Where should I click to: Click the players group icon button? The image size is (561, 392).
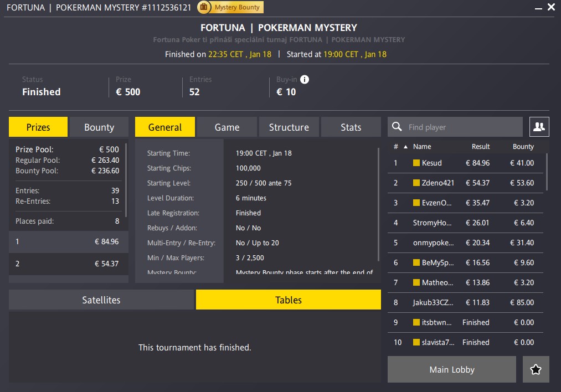539,127
